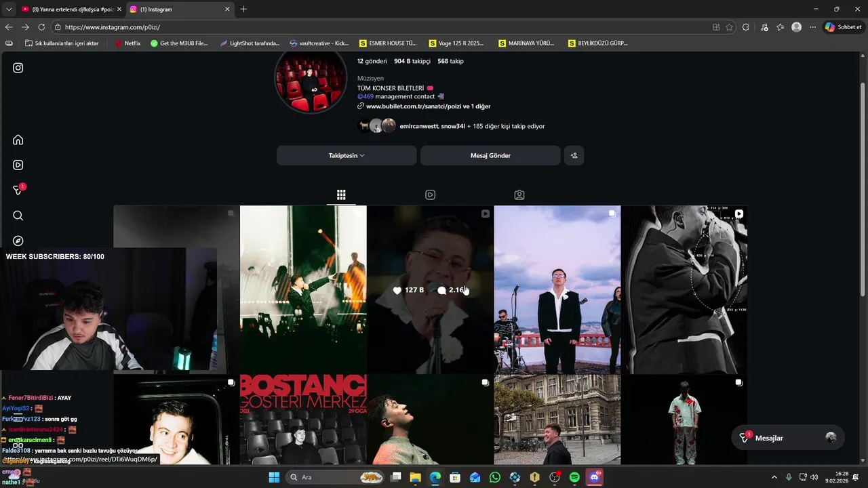868x488 pixels.
Task: Reload the current page
Action: 41,27
